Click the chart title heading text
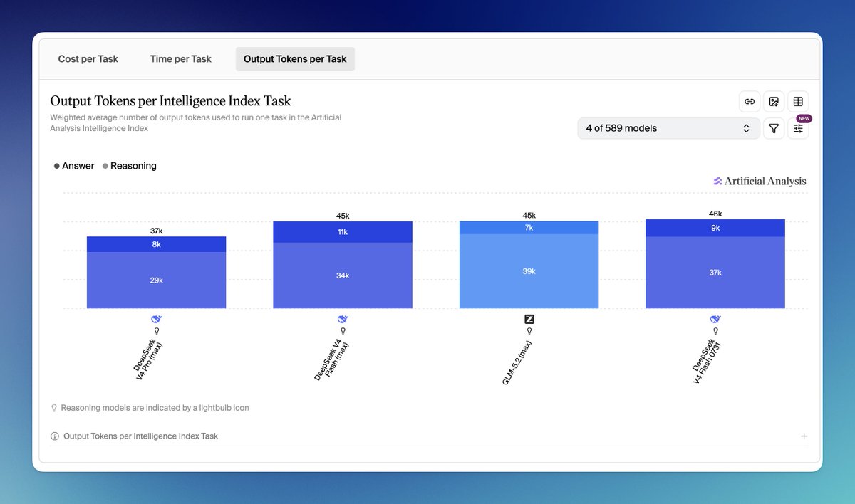The width and height of the screenshot is (855, 504). pos(171,101)
